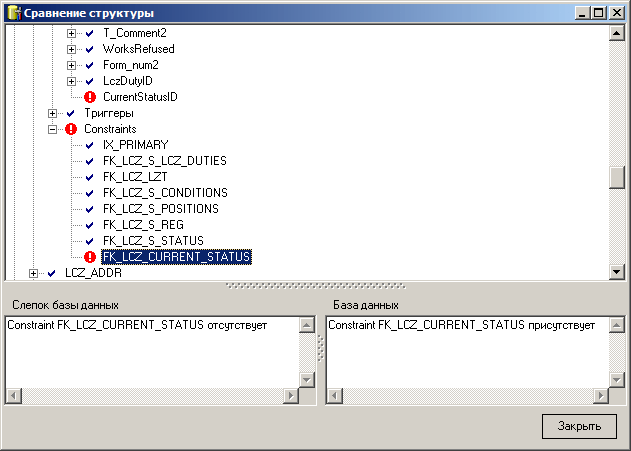Click red error icon beside CurrentStatusID

point(90,97)
